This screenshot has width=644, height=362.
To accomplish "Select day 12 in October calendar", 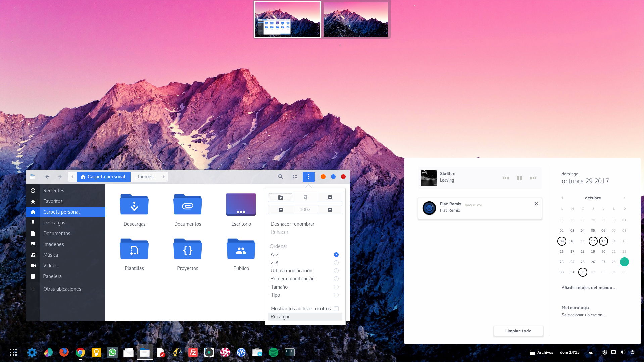I will 593,241.
